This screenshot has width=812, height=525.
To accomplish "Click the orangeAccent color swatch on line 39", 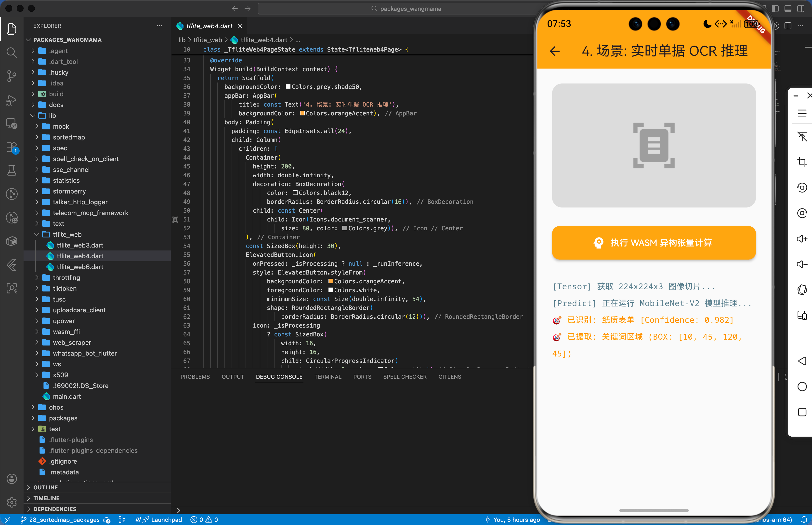I will (302, 113).
